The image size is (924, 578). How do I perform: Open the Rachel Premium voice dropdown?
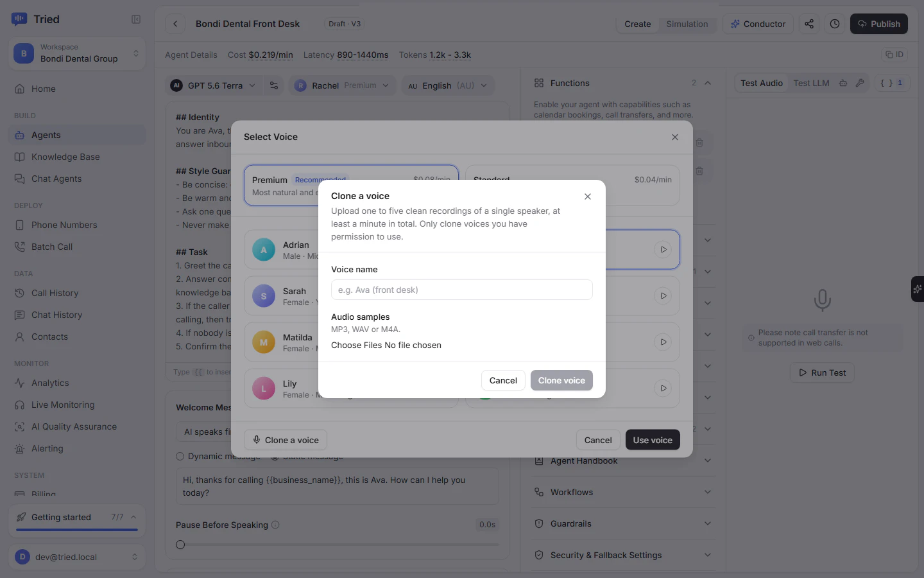point(343,85)
